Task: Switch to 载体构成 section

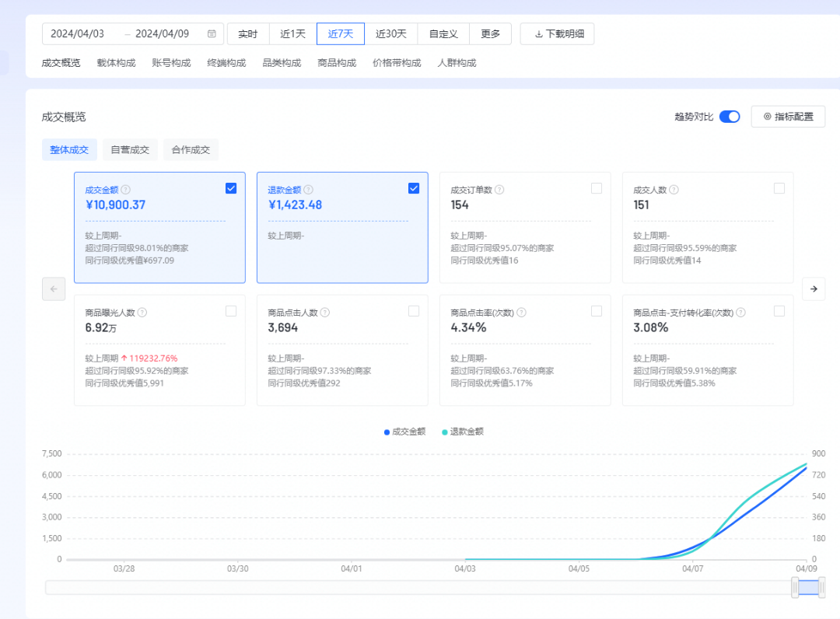Action: pos(116,63)
